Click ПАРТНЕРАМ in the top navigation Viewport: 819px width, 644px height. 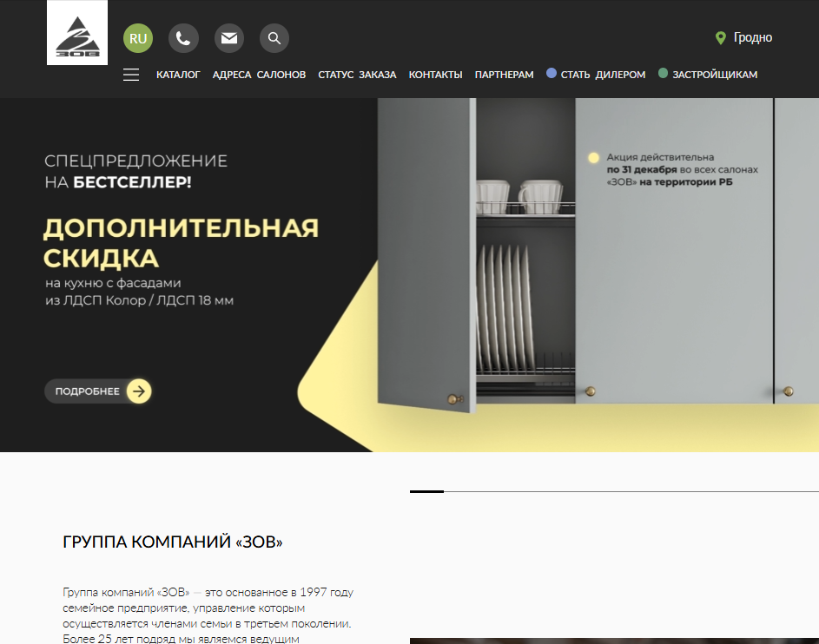pyautogui.click(x=505, y=76)
